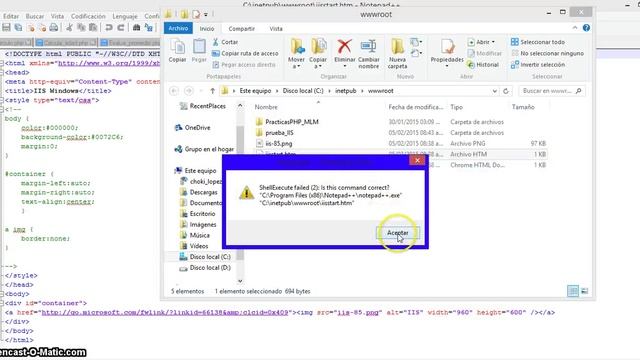The image size is (640, 360).
Task: Click Historial in the Abrir group
Action: (x=483, y=65)
